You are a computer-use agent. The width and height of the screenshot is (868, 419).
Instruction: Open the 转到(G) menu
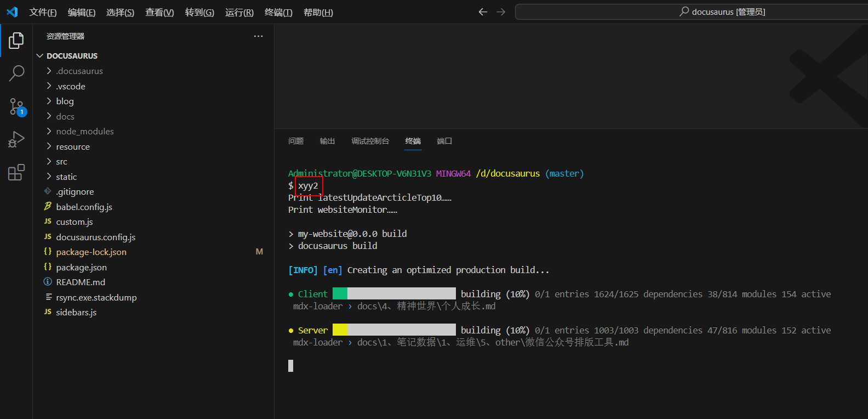click(x=199, y=12)
